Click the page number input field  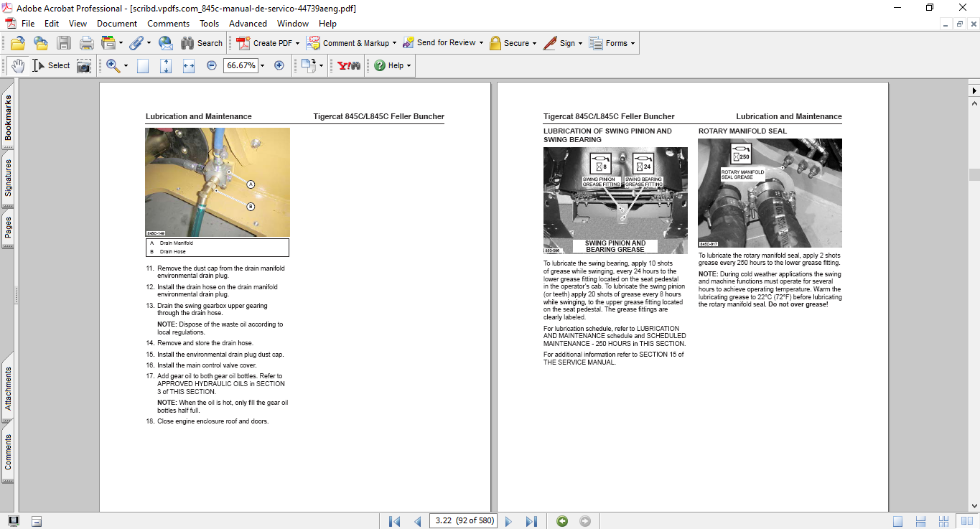(464, 521)
